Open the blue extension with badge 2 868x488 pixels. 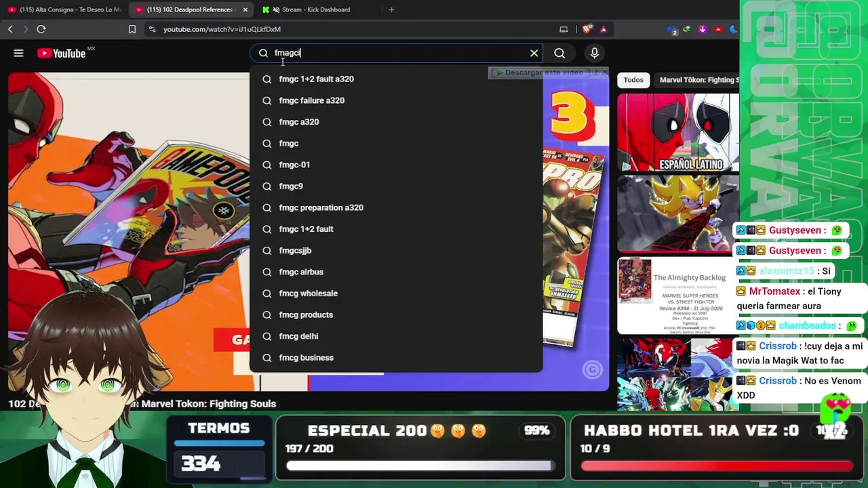tap(673, 30)
